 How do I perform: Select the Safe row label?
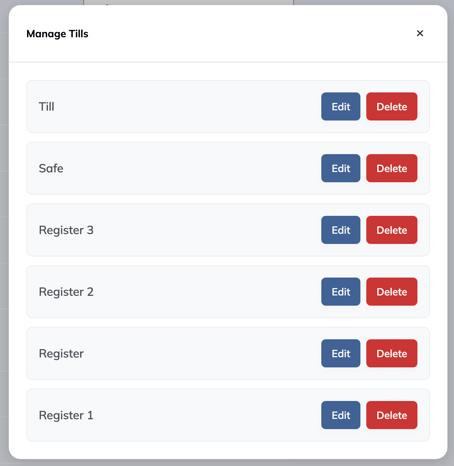click(51, 168)
